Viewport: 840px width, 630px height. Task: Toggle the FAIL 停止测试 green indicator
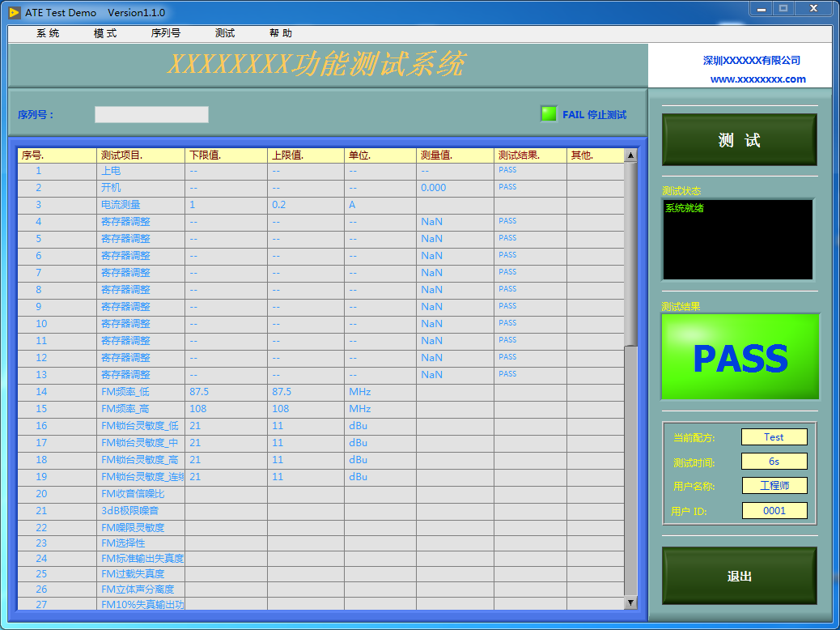(548, 114)
